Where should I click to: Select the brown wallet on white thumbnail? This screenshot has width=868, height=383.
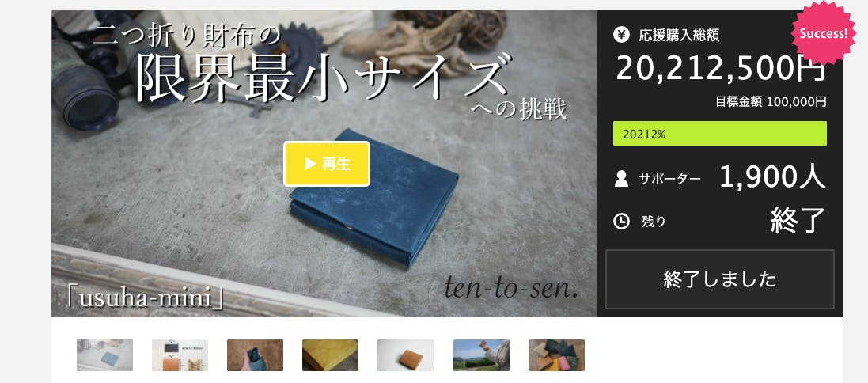406,355
